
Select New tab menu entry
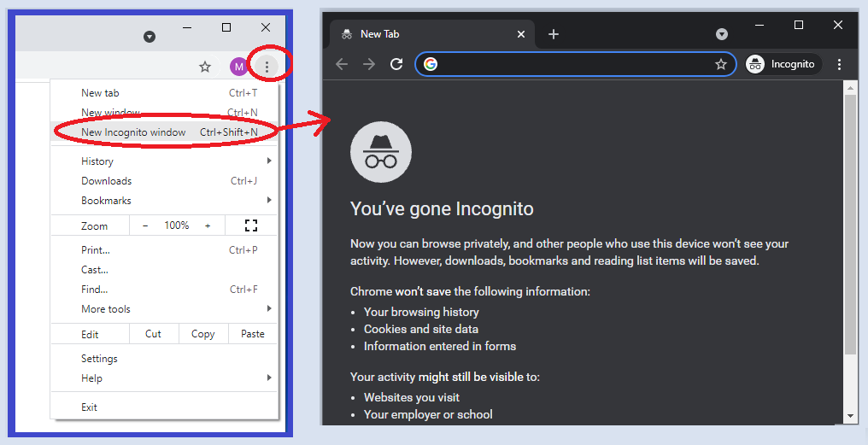click(164, 93)
